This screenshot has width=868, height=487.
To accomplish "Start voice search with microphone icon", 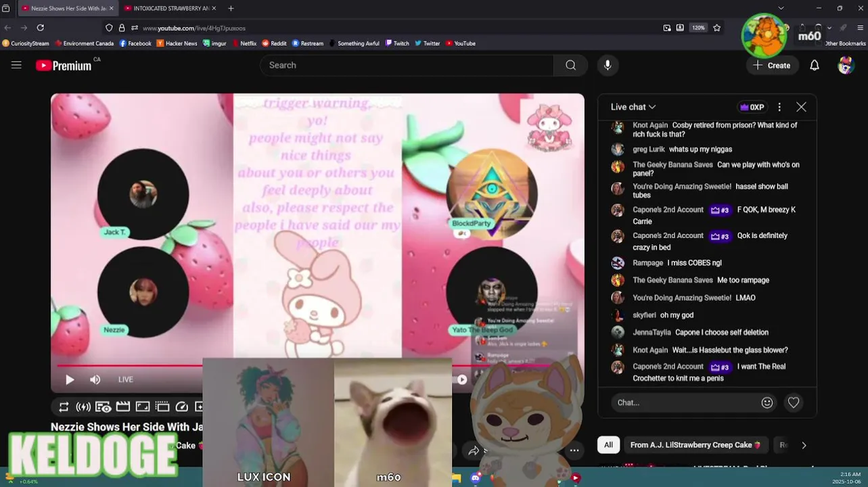I will pos(608,65).
